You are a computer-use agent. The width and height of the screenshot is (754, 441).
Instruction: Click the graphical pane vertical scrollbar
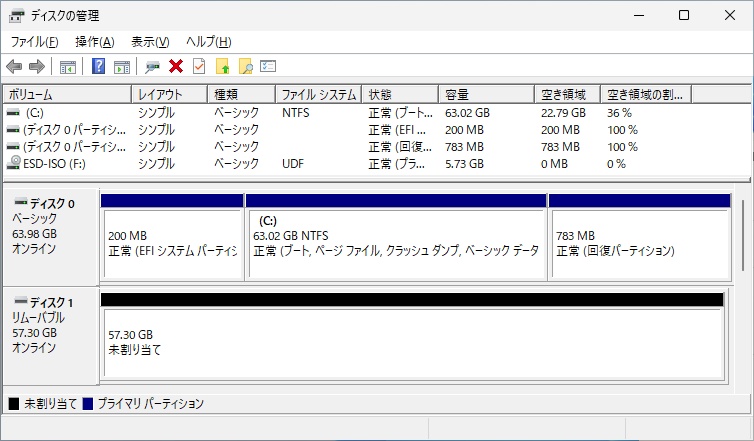(x=743, y=235)
